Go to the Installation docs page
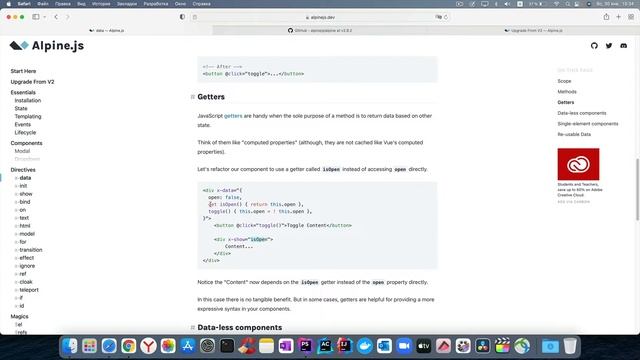Screen dimensions: 640x360 [28, 100]
